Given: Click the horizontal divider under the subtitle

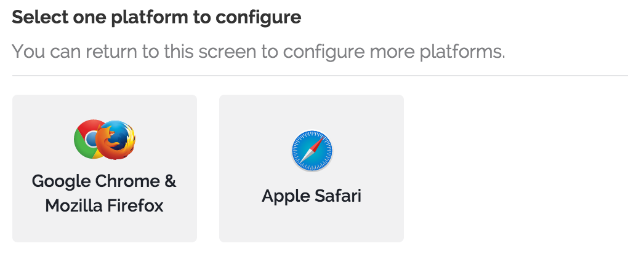Looking at the screenshot, I should click(320, 76).
